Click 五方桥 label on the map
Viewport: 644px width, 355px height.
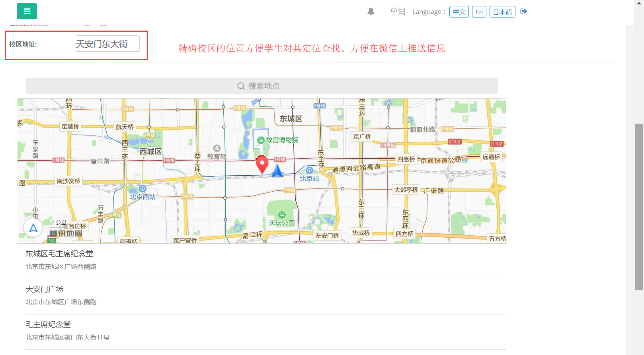coord(498,239)
